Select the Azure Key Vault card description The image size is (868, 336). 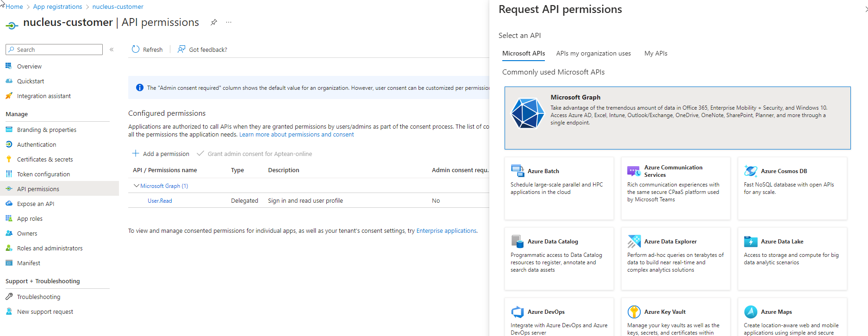673,329
